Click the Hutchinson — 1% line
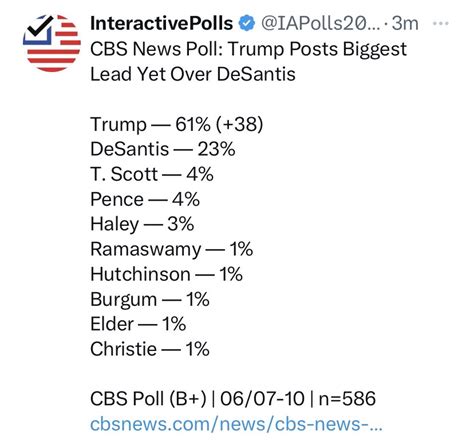 166,274
